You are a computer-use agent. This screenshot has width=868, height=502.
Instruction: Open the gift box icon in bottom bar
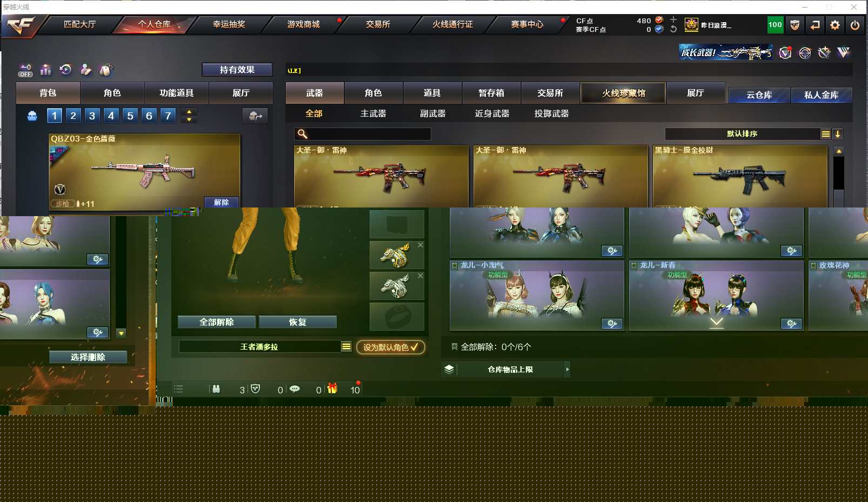[x=332, y=389]
